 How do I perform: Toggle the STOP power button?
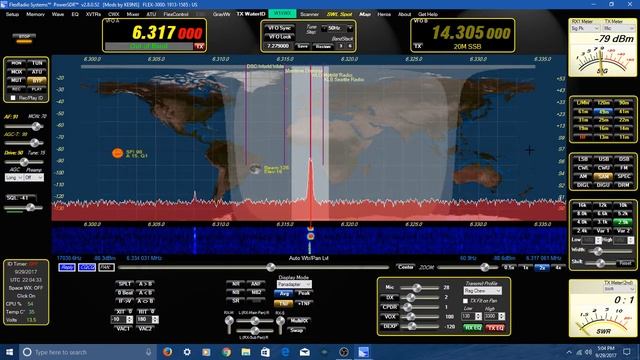[24, 37]
